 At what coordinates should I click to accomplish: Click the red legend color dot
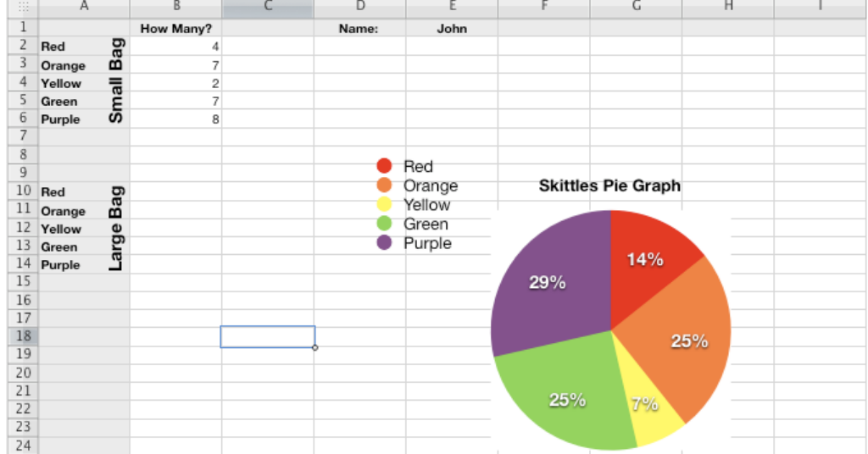tap(384, 165)
